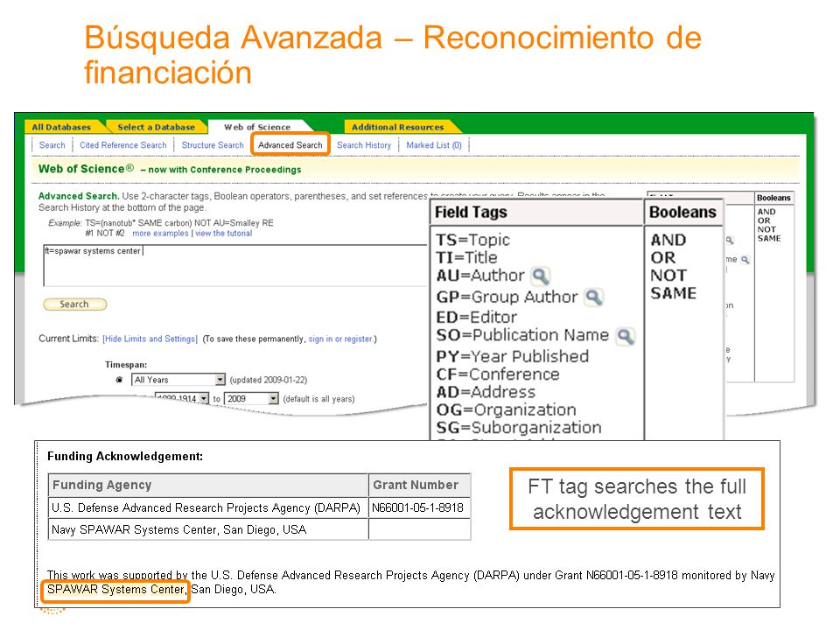Click the ED=Editor field tag
The height and width of the screenshot is (630, 840).
tap(476, 317)
